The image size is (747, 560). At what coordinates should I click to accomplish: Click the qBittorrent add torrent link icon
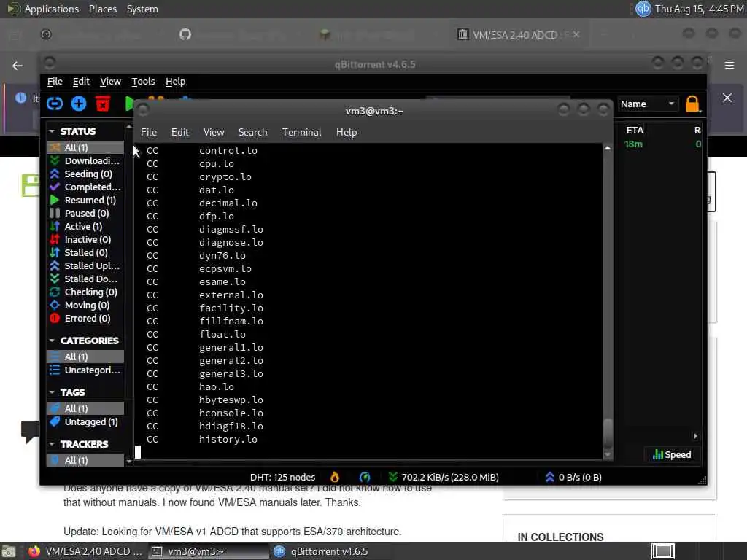click(x=55, y=104)
